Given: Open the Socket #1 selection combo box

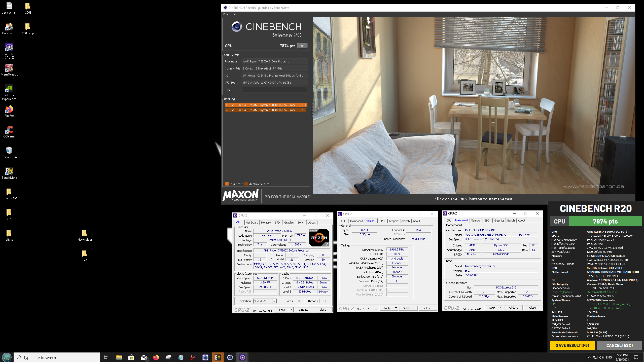Looking at the screenshot, I should 265,301.
